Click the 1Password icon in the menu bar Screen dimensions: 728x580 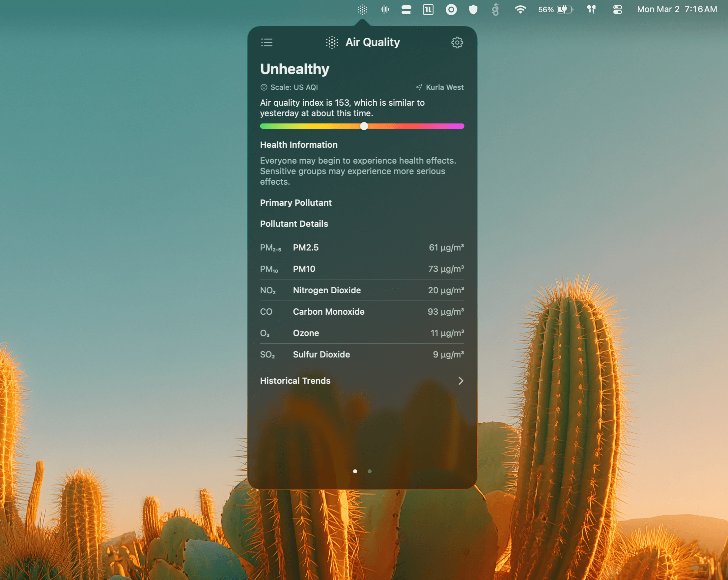(428, 10)
